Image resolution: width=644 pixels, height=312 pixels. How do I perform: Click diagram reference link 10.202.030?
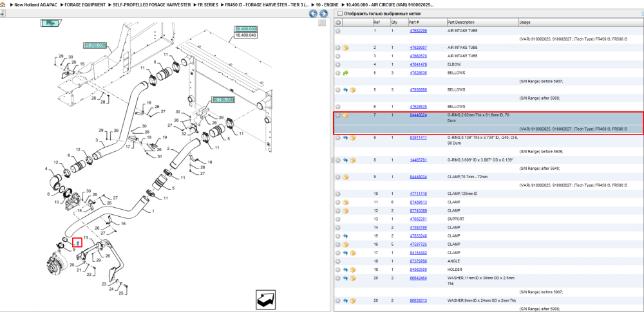[94, 45]
